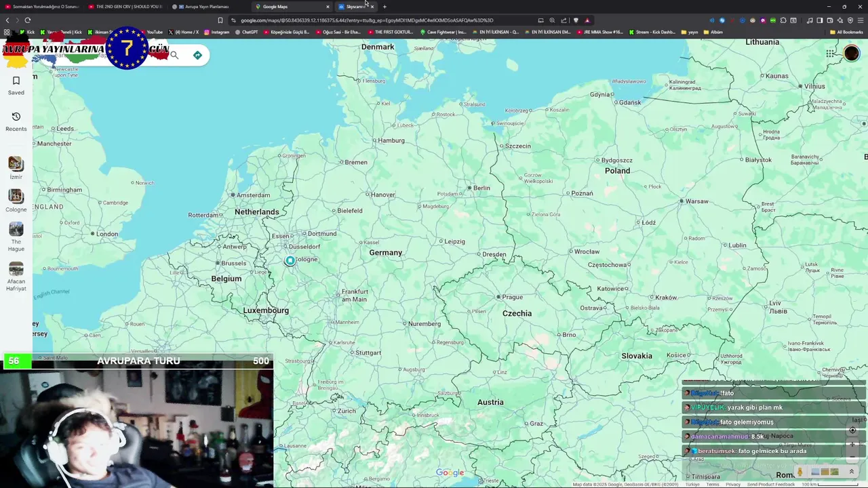Image resolution: width=868 pixels, height=488 pixels.
Task: Click the Berlin city label on map
Action: [481, 188]
